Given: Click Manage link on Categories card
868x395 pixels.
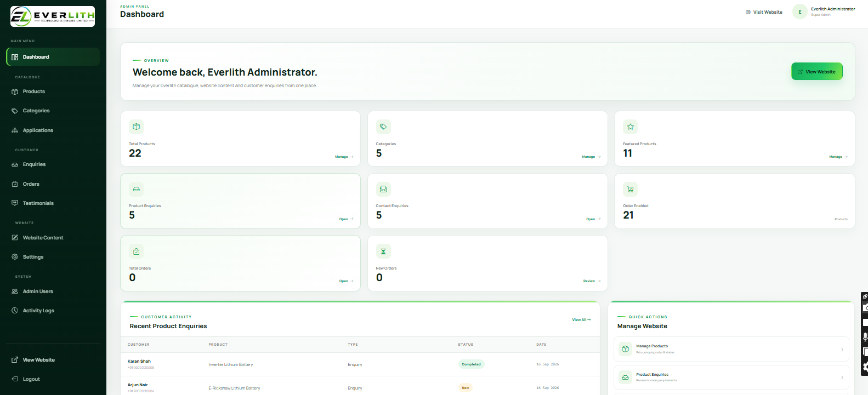Looking at the screenshot, I should click(x=591, y=157).
